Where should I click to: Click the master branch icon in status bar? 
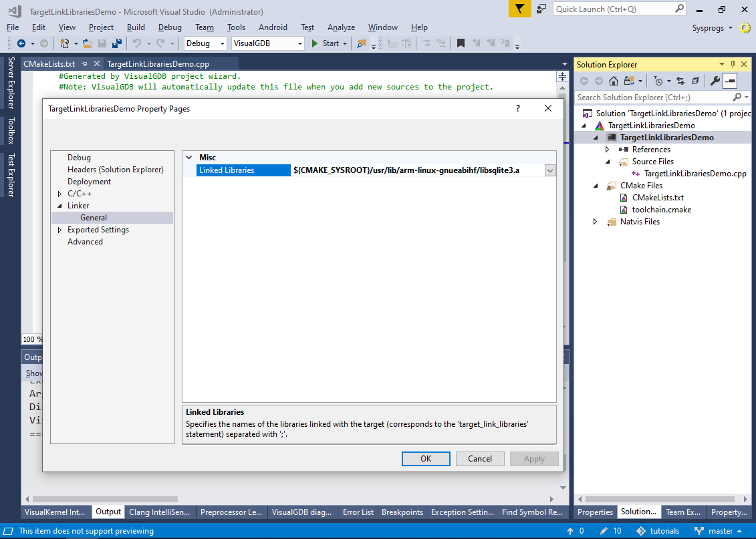(699, 531)
